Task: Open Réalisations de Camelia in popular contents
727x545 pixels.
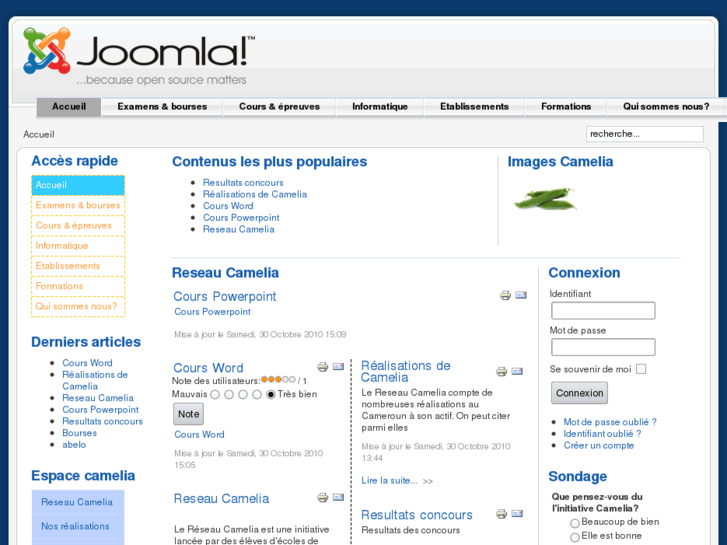Action: click(x=255, y=194)
